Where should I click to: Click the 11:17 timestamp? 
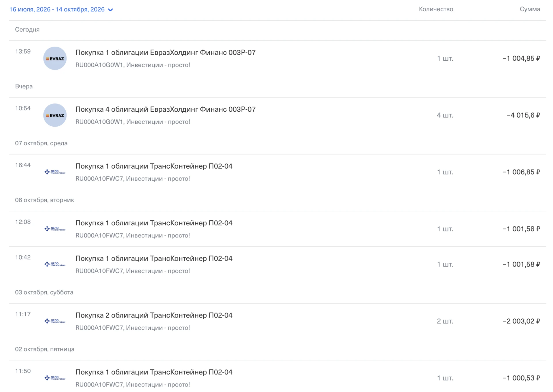pyautogui.click(x=23, y=314)
